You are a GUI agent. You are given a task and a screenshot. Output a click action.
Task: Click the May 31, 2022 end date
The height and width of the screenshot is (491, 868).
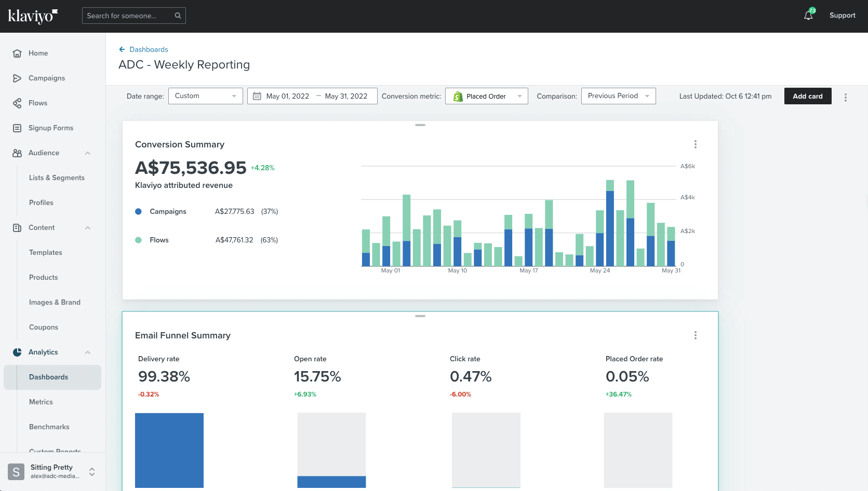point(346,96)
